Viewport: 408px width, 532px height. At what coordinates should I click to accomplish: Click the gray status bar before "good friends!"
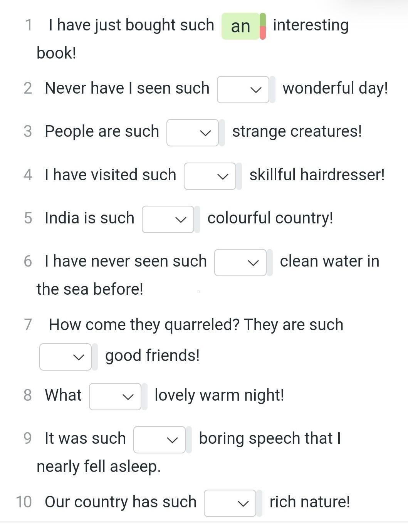[x=95, y=357]
